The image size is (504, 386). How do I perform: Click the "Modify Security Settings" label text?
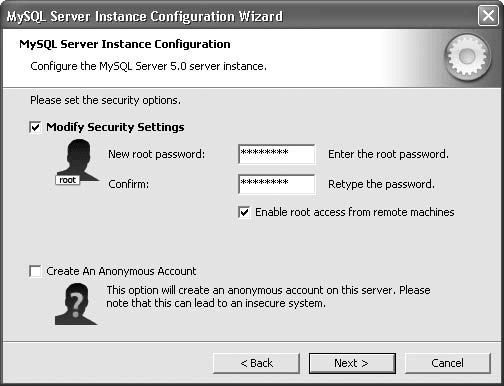click(x=115, y=127)
